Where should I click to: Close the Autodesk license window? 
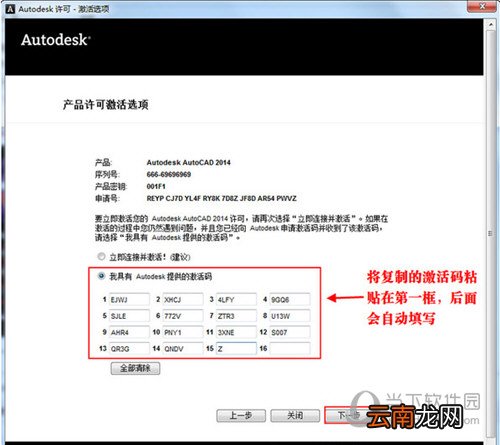(482, 6)
